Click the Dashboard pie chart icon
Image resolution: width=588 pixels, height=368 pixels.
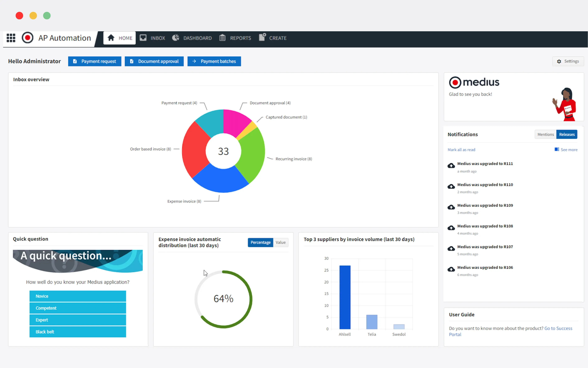(175, 38)
